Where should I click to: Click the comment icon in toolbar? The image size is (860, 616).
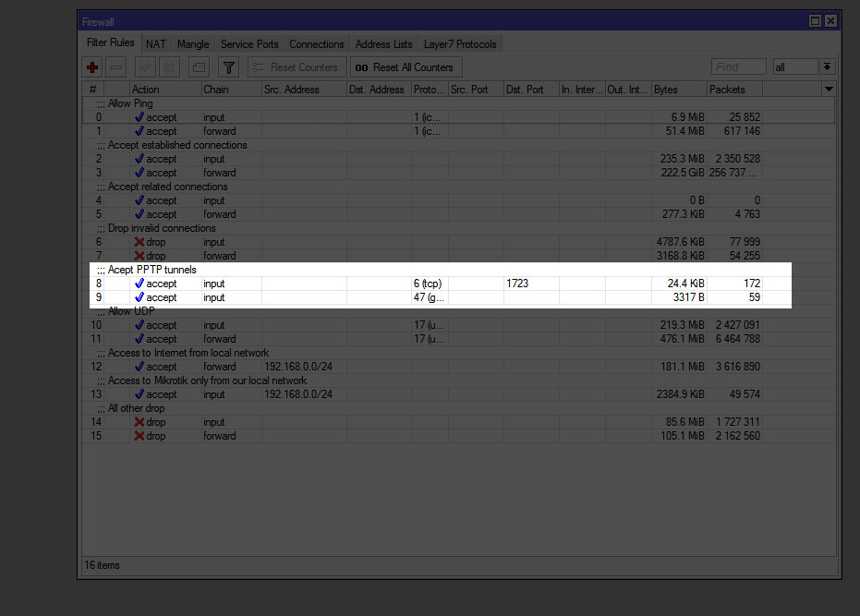click(199, 67)
